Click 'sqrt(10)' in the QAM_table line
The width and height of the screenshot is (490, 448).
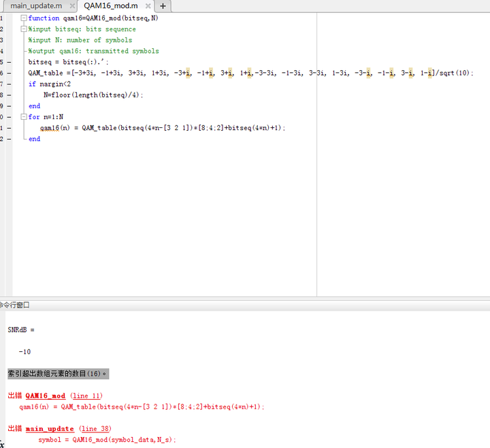click(x=455, y=73)
